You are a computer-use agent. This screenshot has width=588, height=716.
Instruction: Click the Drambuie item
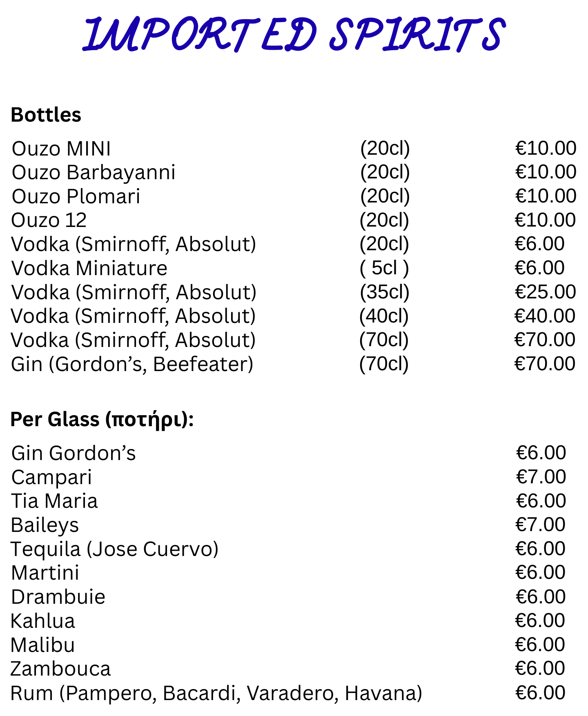point(58,597)
